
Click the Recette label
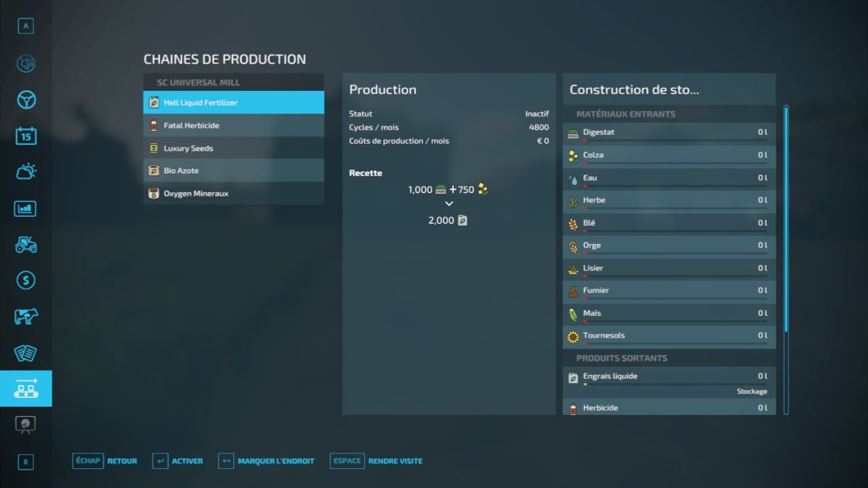click(366, 173)
